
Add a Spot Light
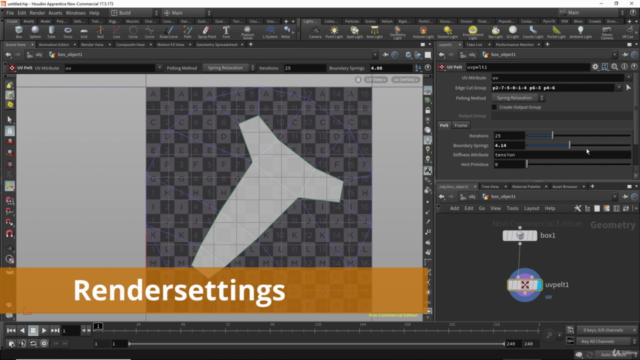355,32
